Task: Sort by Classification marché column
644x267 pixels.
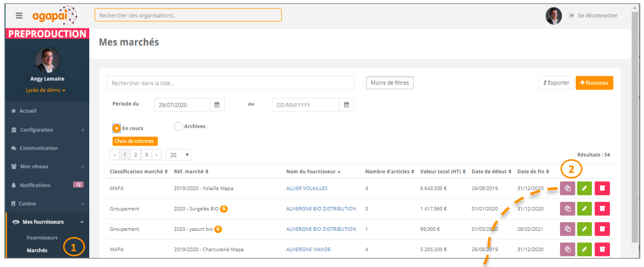Action: 138,171
